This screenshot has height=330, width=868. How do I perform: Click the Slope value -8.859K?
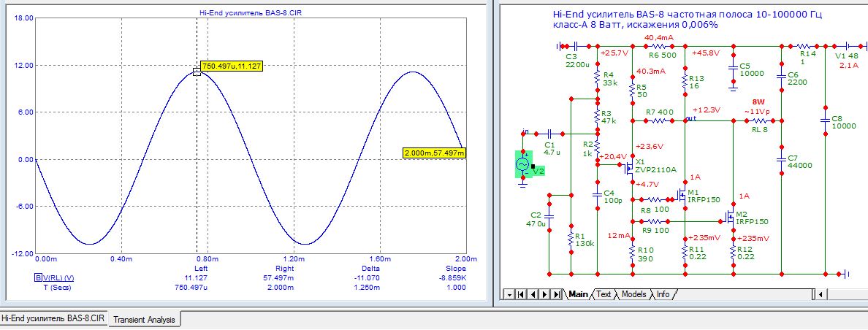coord(454,278)
